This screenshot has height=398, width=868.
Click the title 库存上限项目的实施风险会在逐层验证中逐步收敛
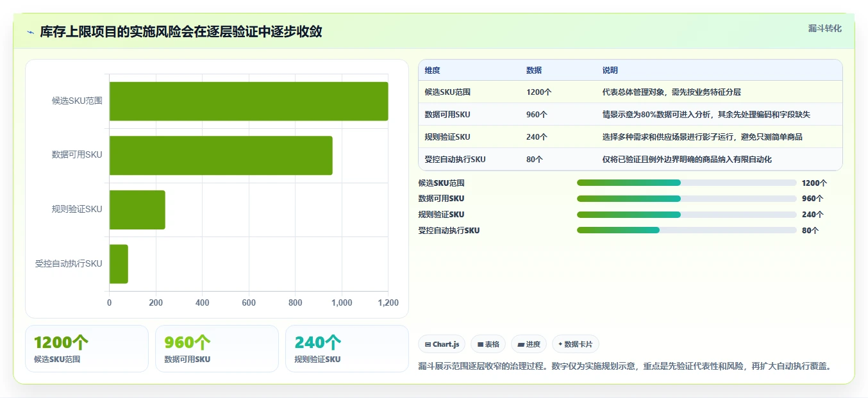(x=181, y=31)
